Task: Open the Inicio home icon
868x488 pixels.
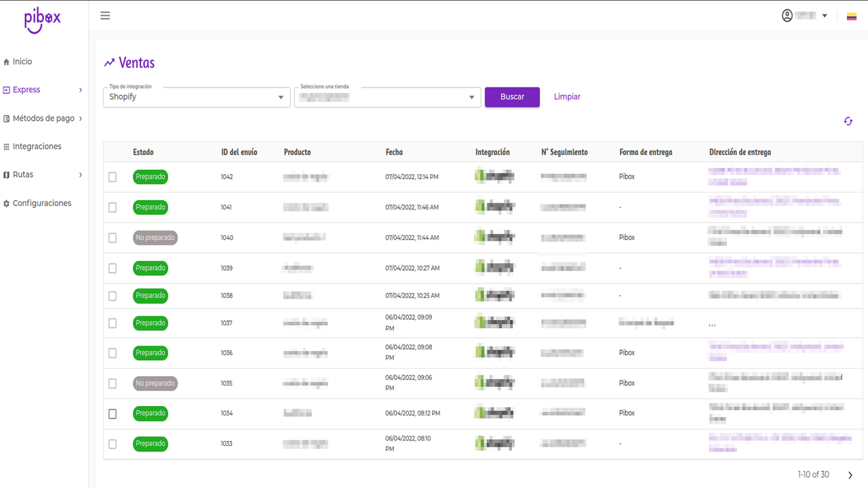Action: point(7,61)
